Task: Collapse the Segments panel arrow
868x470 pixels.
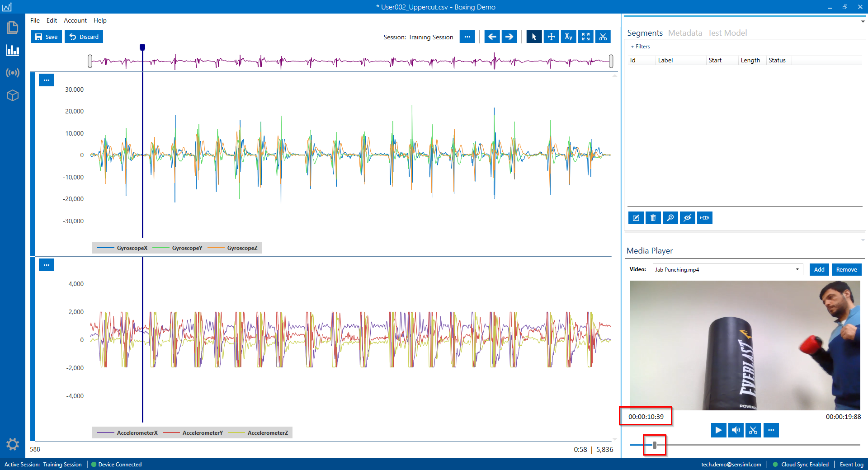Action: point(863,21)
